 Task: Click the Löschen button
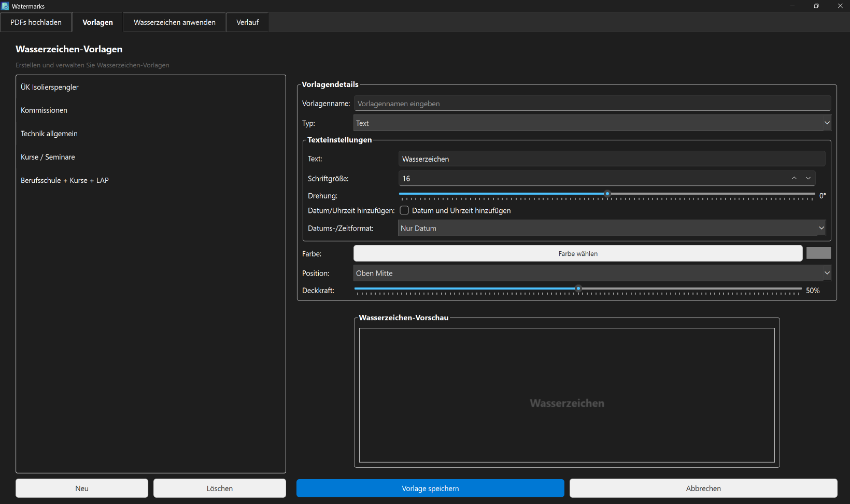220,488
